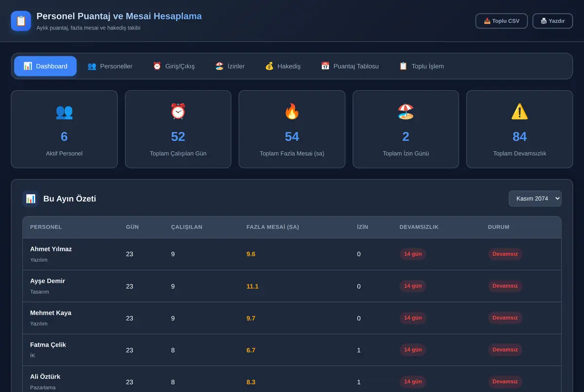Click Mehmet Kaya's overtime value 9.7
This screenshot has width=584, height=392.
(x=251, y=318)
